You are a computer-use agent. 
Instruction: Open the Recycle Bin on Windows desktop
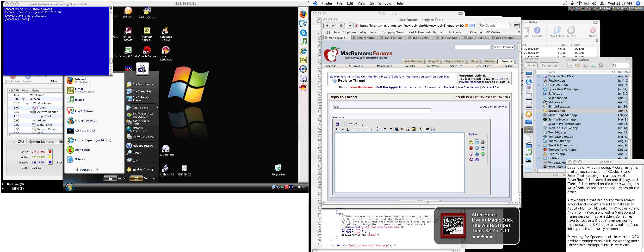(x=278, y=170)
